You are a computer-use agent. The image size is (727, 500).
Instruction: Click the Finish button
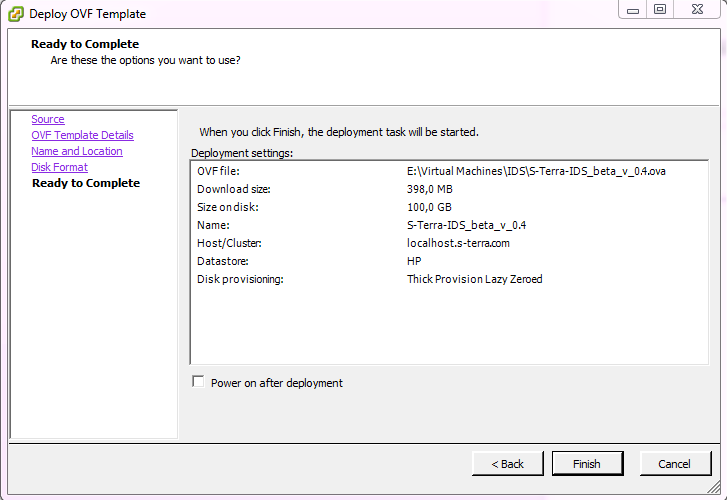pos(587,464)
